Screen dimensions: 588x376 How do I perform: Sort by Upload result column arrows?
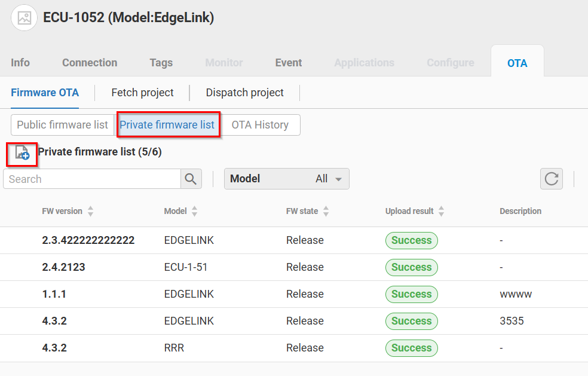coord(441,211)
